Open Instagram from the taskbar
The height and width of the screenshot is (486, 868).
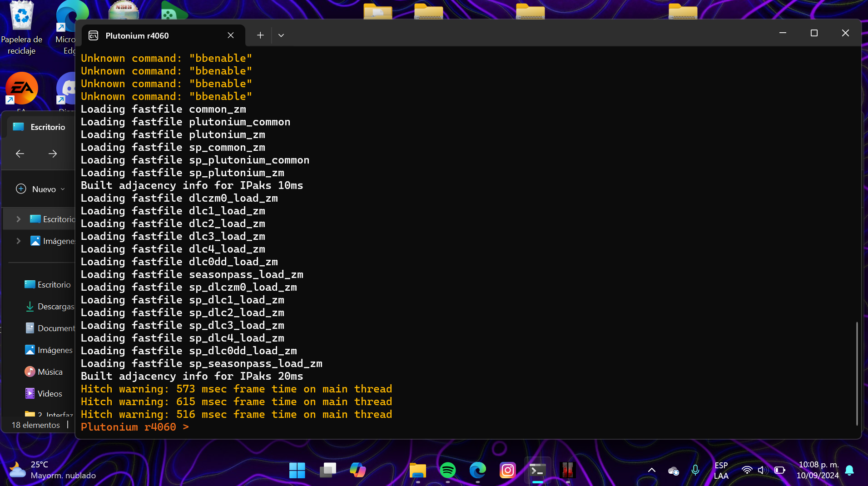507,471
